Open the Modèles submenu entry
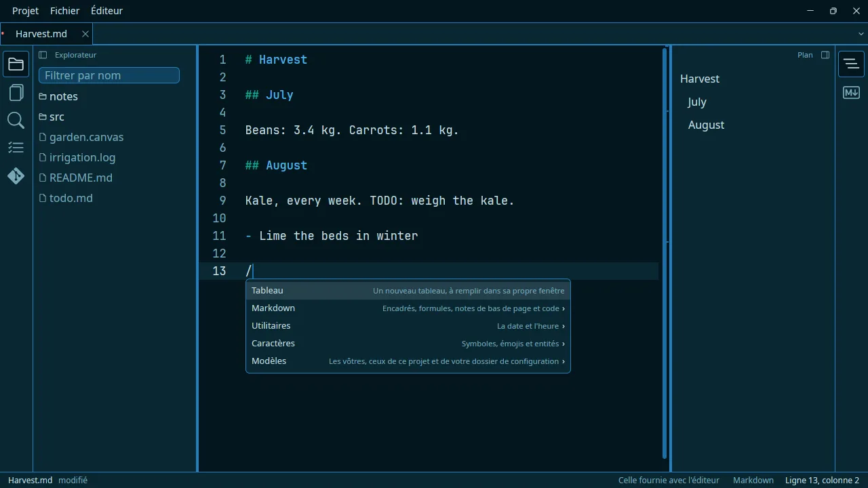The height and width of the screenshot is (488, 868). [x=408, y=361]
